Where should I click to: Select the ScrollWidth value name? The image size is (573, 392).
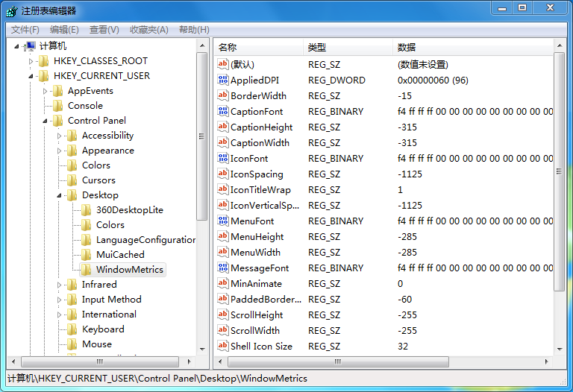[x=255, y=331]
